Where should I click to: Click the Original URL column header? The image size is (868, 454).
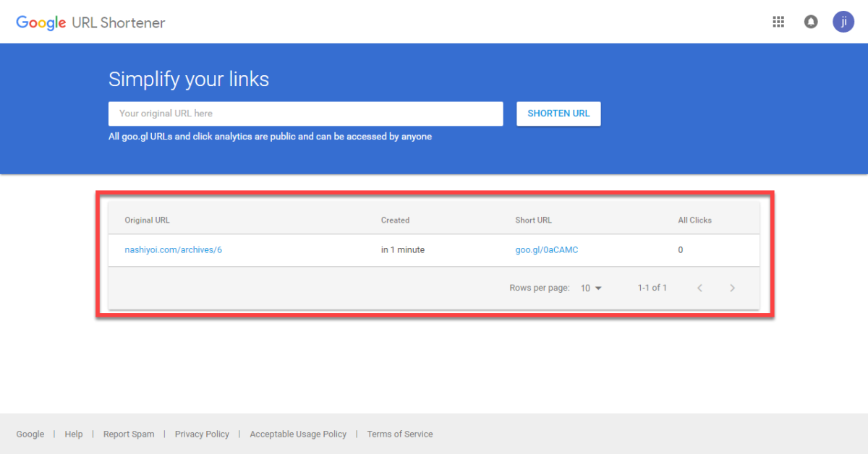point(147,220)
